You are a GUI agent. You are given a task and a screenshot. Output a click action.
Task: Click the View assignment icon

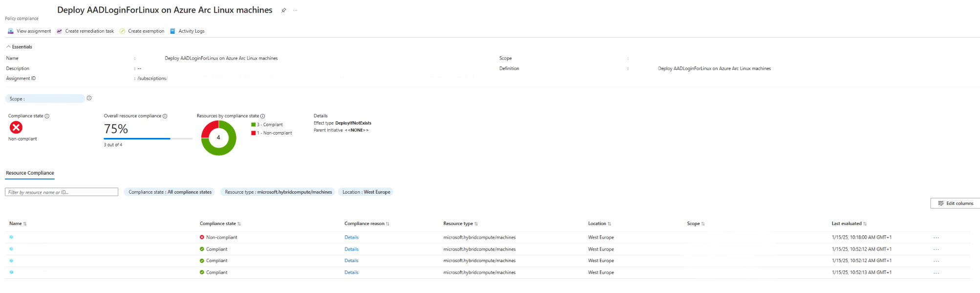pos(10,31)
